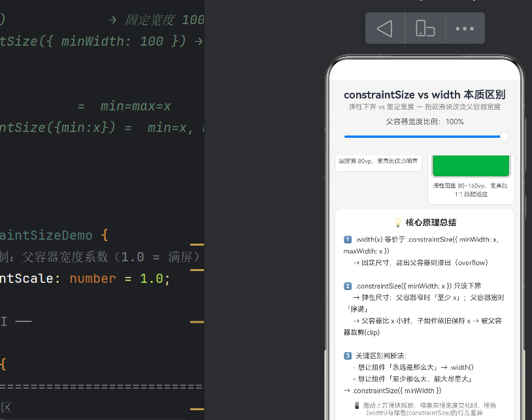Click the lightbulb icon beside 核心原理总结

click(x=398, y=223)
